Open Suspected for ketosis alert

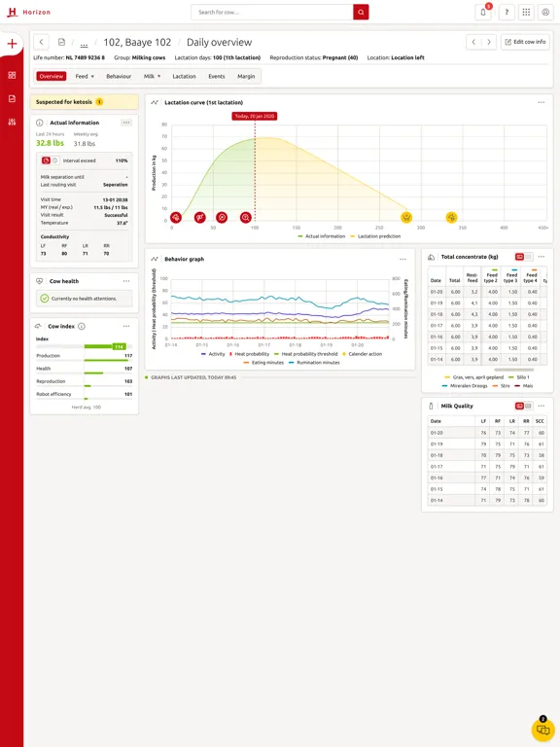(85, 102)
